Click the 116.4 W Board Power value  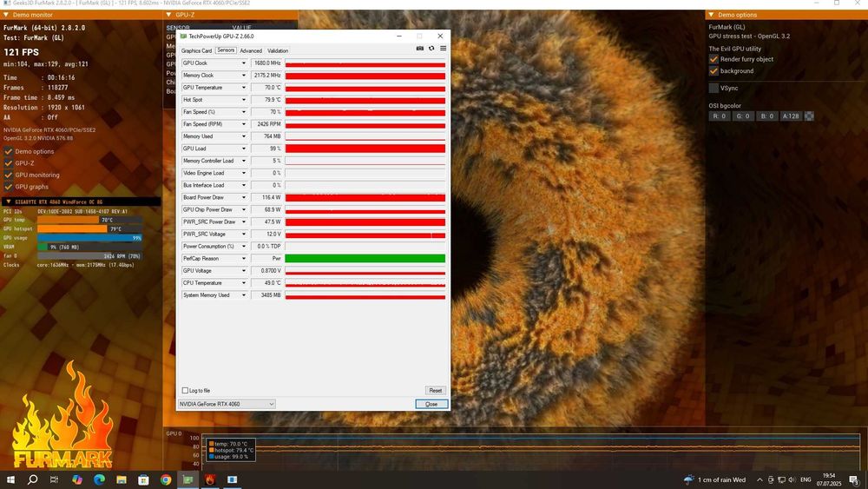pyautogui.click(x=266, y=197)
